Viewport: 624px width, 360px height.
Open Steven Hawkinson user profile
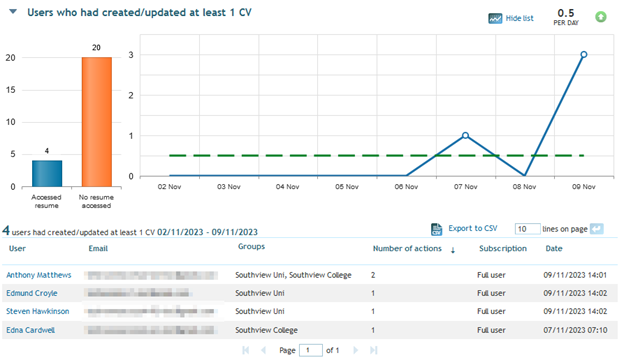click(x=37, y=311)
